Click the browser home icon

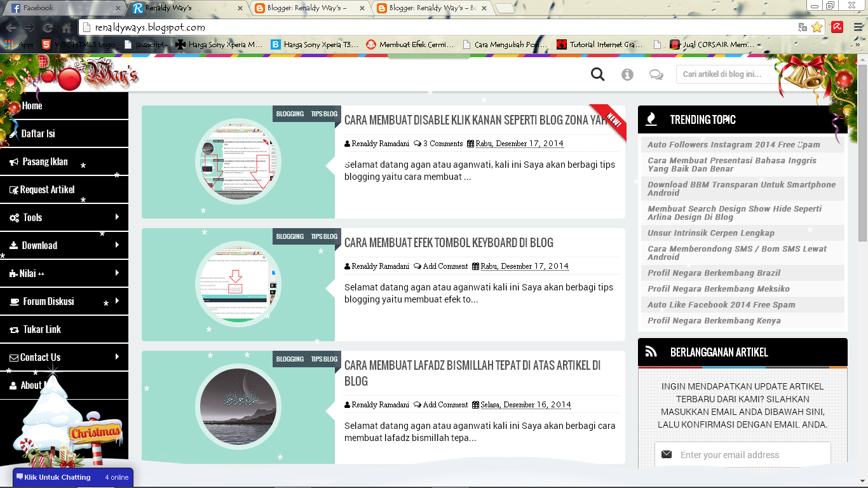[66, 28]
